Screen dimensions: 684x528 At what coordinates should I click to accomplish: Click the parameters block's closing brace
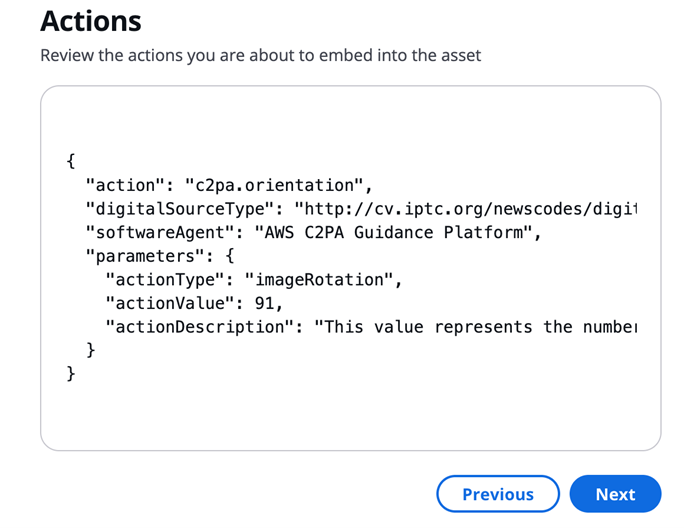click(91, 350)
